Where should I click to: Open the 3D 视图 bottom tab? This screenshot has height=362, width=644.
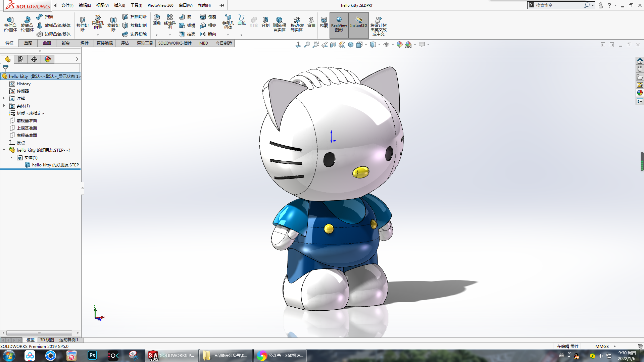coord(47,340)
